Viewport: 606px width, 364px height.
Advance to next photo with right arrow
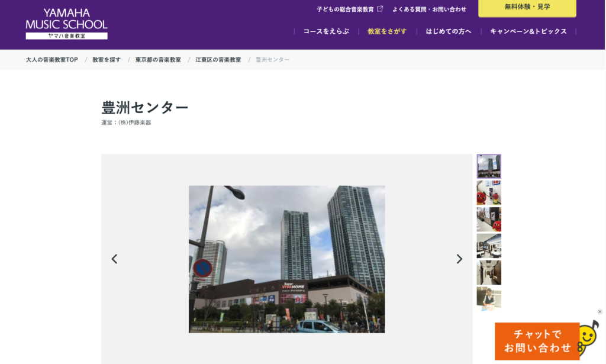[459, 259]
